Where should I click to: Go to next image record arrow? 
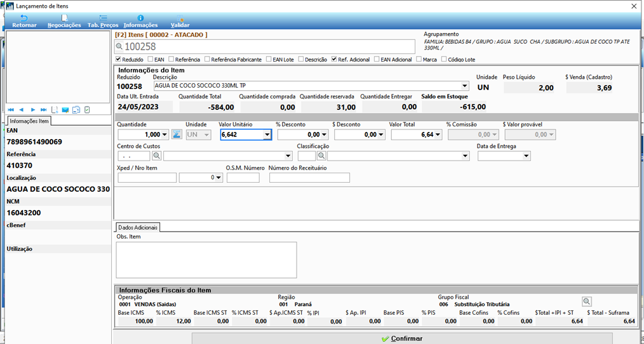(x=33, y=110)
